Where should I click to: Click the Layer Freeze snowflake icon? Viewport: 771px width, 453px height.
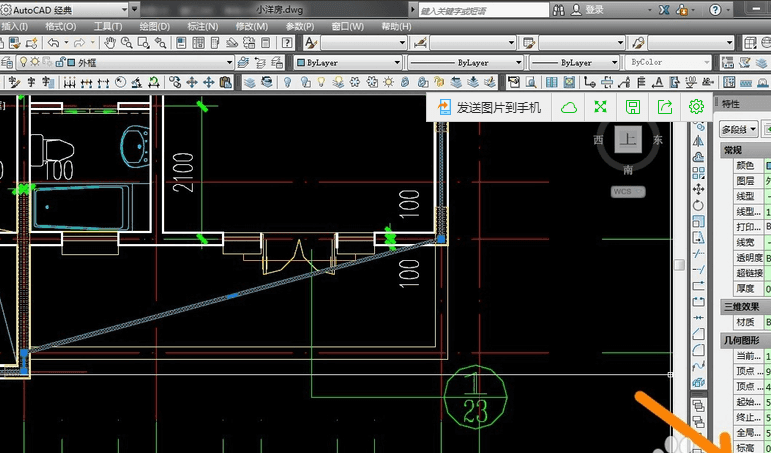pyautogui.click(x=355, y=82)
